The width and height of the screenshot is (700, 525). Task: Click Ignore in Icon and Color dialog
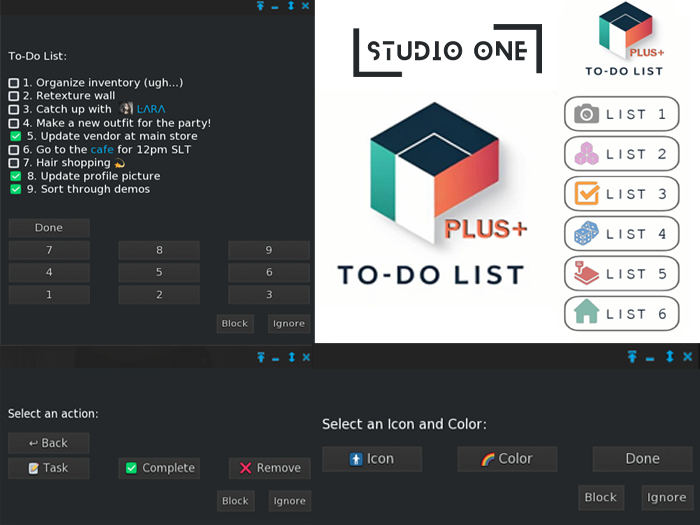[667, 497]
